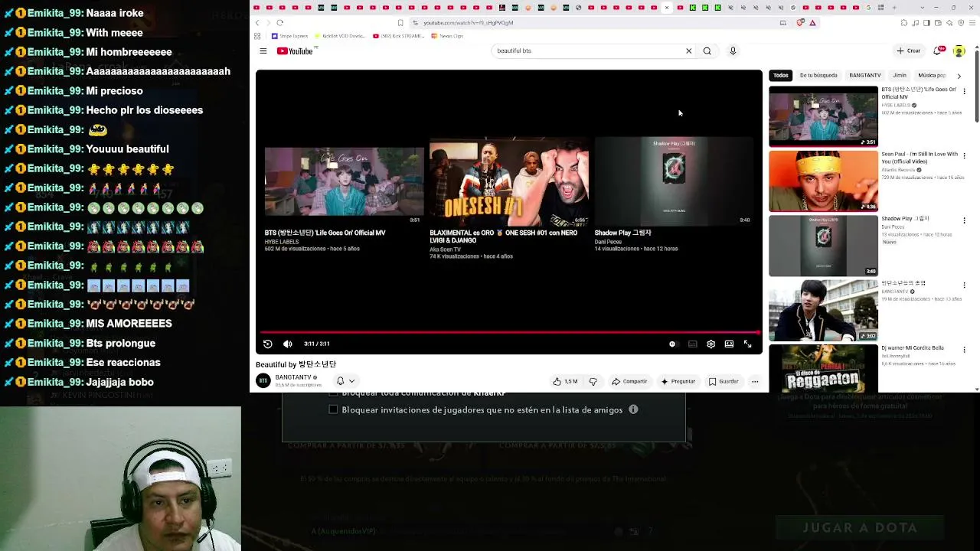Click the Crear button
Screen dimensions: 980x551
(908, 51)
